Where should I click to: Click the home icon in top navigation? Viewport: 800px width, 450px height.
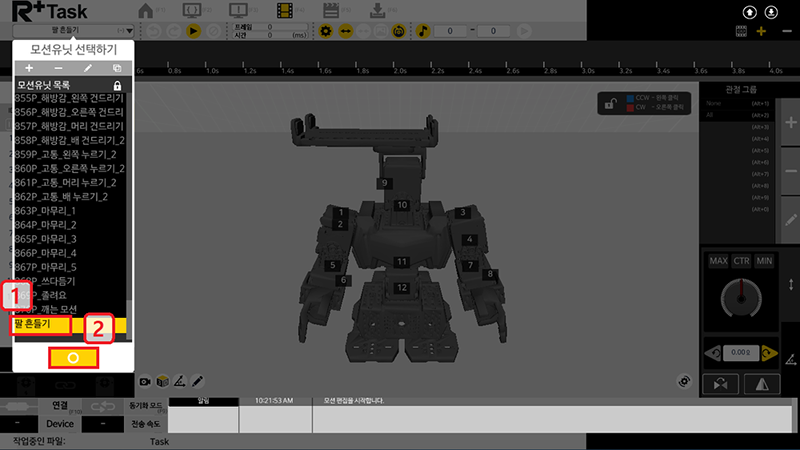[x=147, y=12]
